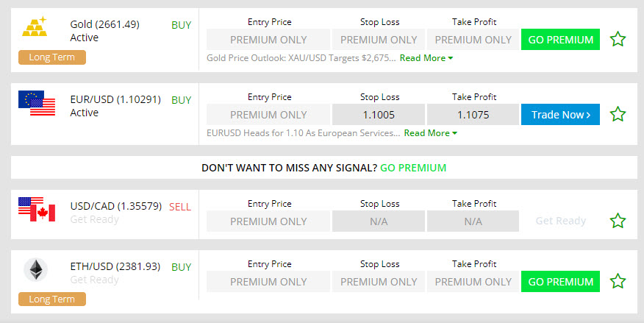Favorite the Gold signal with star
Viewport: 644px width, 323px height.
tap(618, 39)
